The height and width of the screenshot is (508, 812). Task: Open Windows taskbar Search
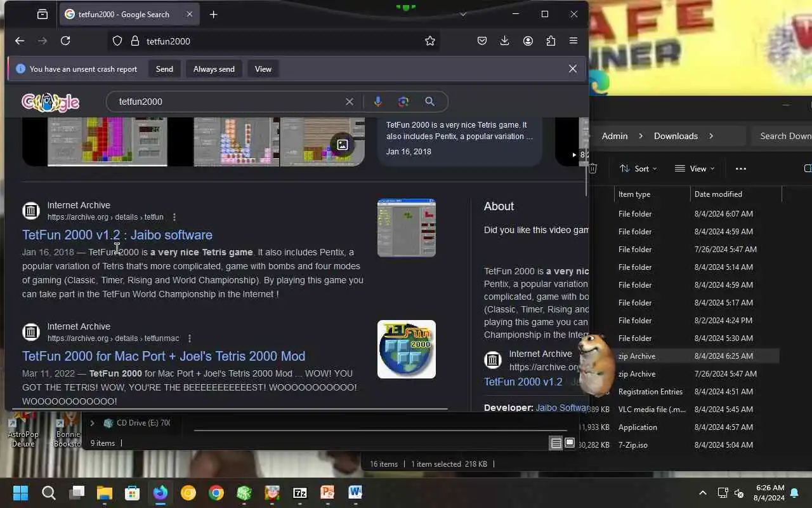click(49, 493)
